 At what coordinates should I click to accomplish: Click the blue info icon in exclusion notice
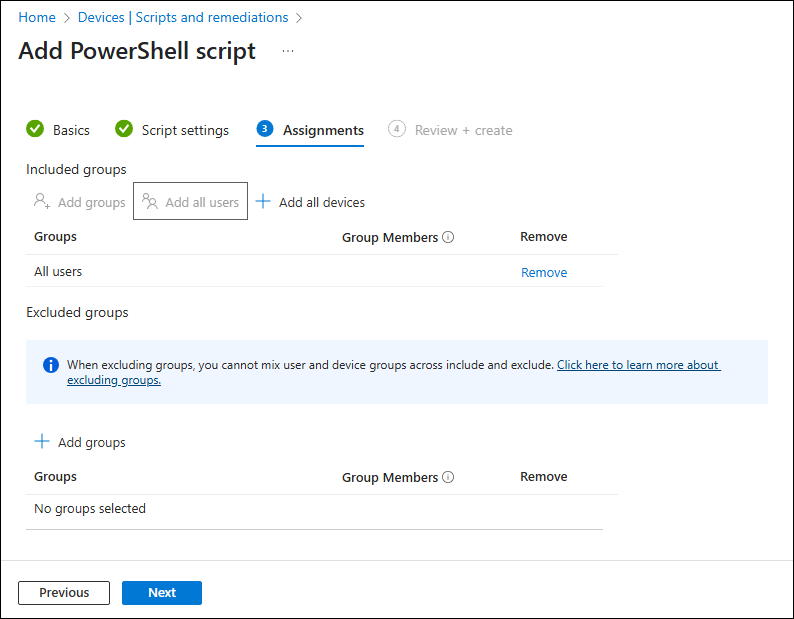[x=51, y=365]
